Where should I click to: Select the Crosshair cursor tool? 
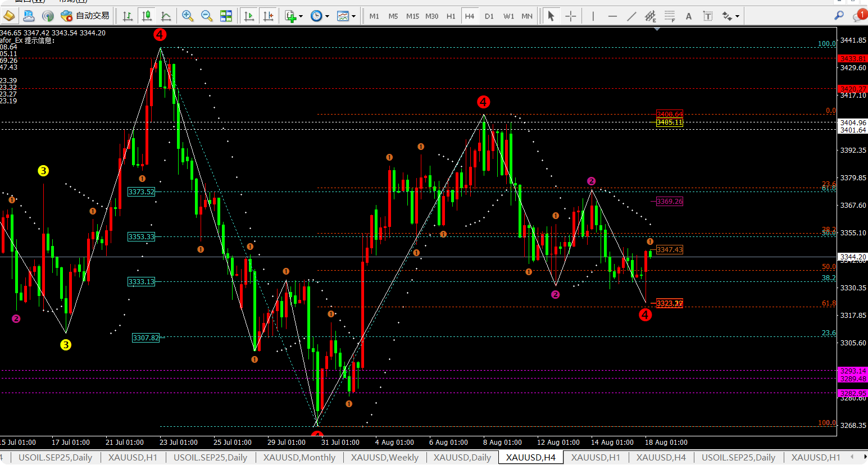(x=571, y=16)
